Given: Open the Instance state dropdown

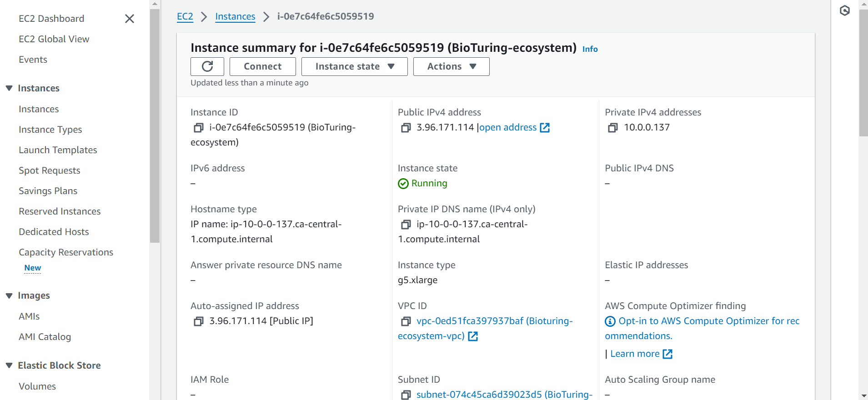Looking at the screenshot, I should click(x=354, y=66).
